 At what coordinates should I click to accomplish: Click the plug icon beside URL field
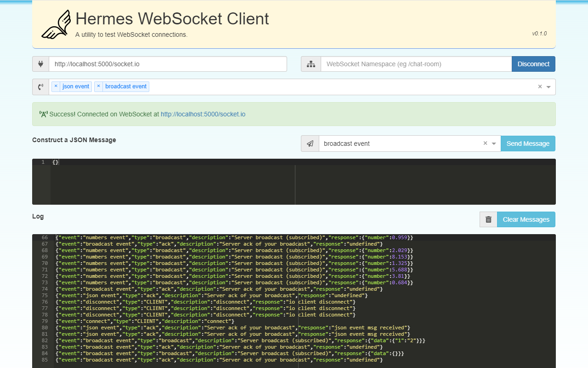tap(40, 64)
